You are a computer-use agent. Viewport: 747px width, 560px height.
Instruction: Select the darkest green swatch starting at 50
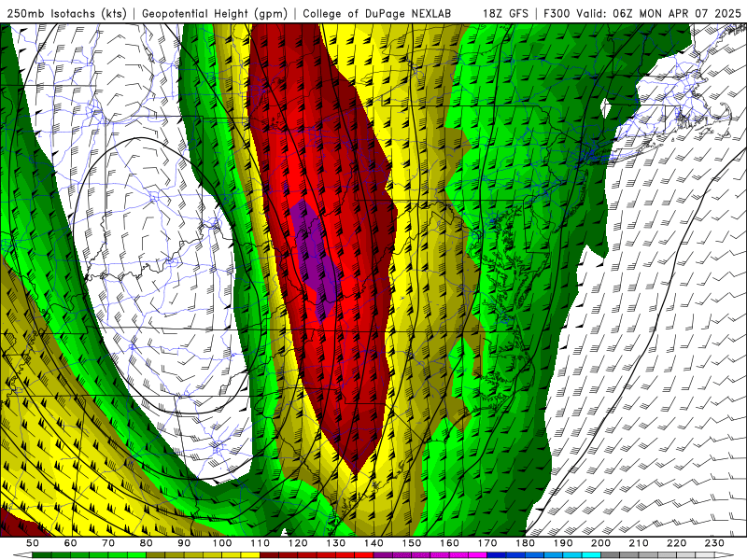coord(42,555)
